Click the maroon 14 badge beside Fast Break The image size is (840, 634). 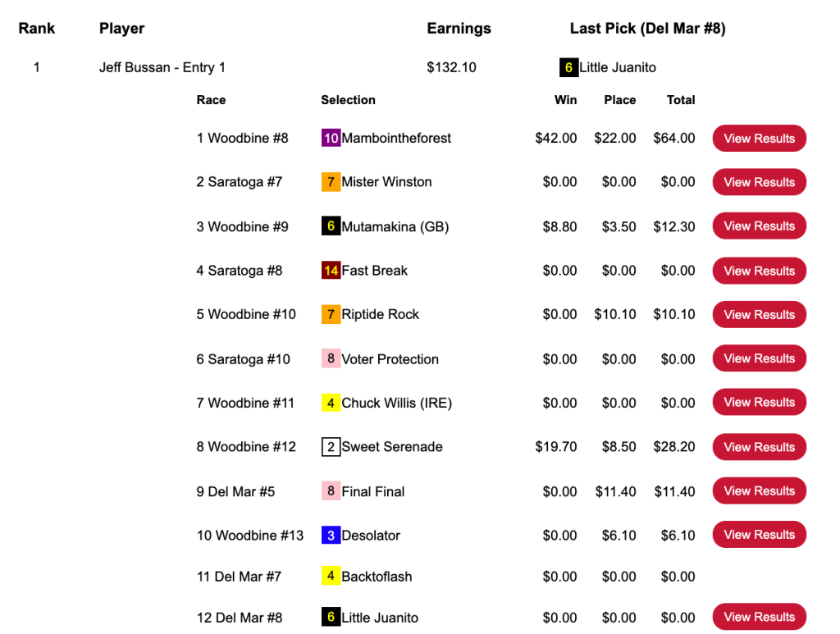[331, 271]
